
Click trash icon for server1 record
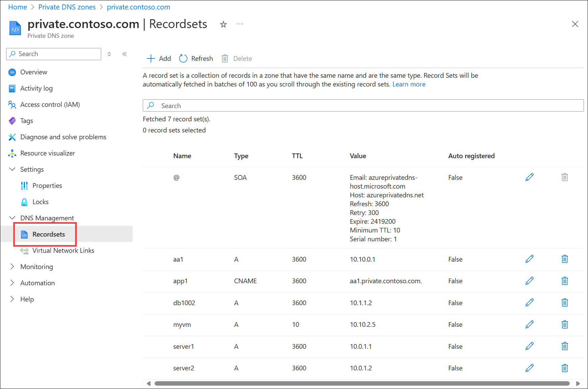coord(564,346)
